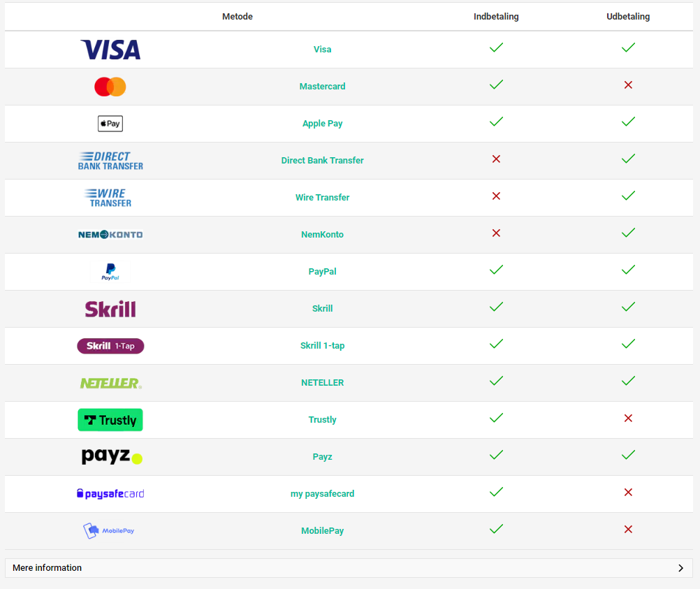Click the Mere information chevron arrow
The width and height of the screenshot is (700, 589).
[681, 568]
